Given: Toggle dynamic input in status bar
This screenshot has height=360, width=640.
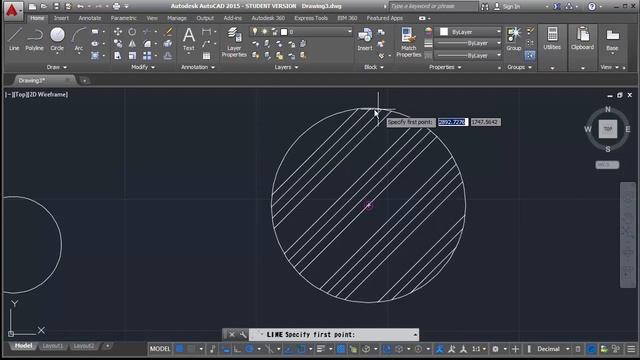Looking at the screenshot, I should (226, 349).
